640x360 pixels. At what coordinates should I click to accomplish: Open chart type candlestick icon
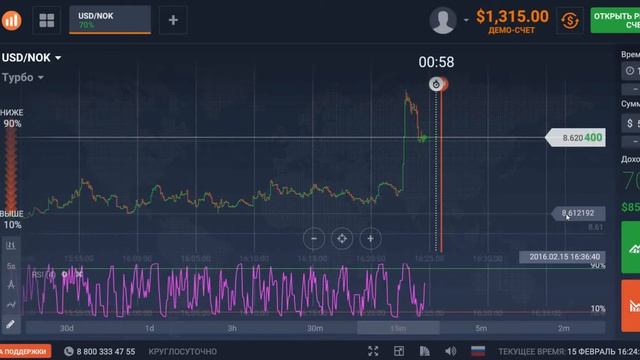click(11, 245)
